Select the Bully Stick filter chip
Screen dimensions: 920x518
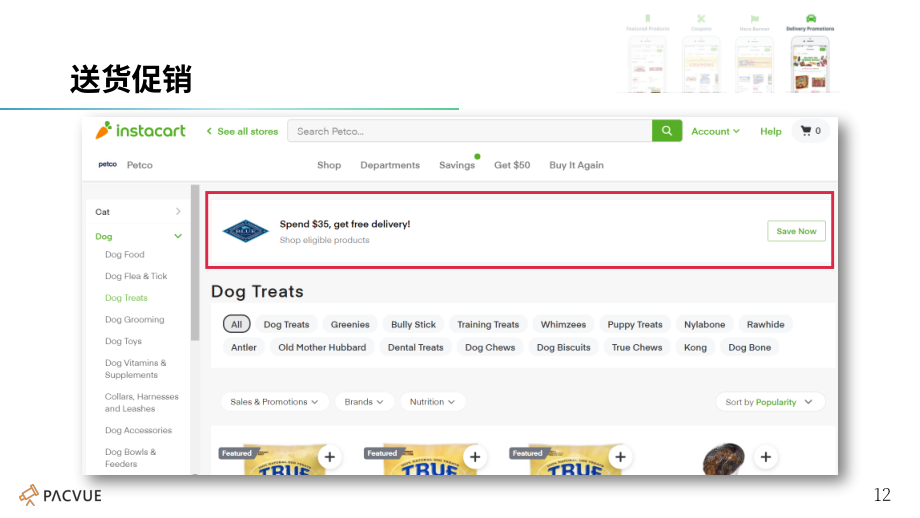[414, 324]
